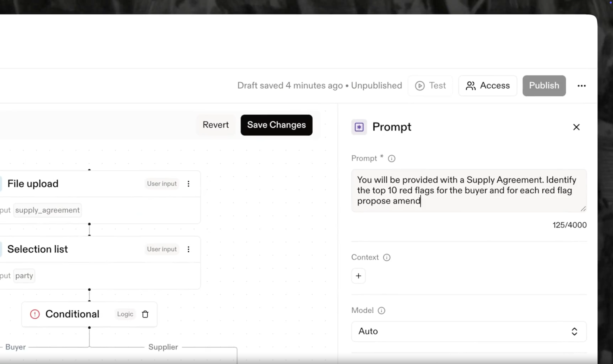Click Save Changes
This screenshot has width=613, height=364.
coord(276,125)
